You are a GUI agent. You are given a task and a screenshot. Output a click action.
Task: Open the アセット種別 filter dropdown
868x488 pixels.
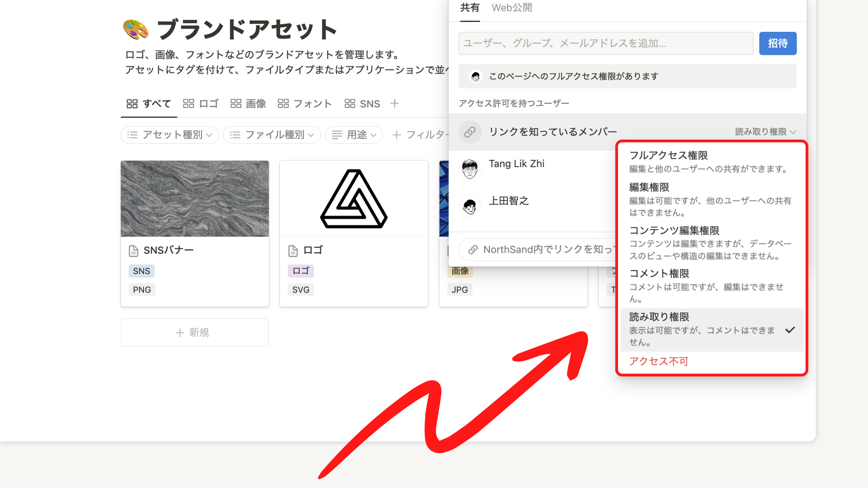170,135
